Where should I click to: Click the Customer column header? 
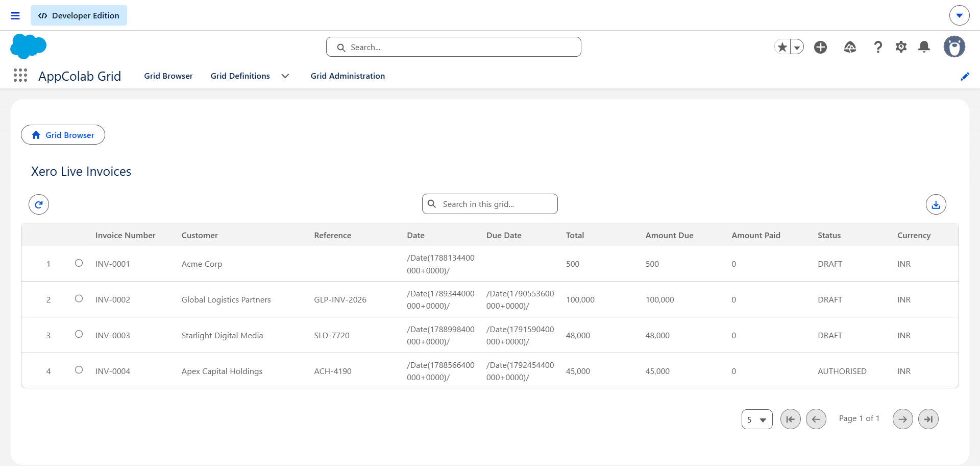[x=200, y=235]
